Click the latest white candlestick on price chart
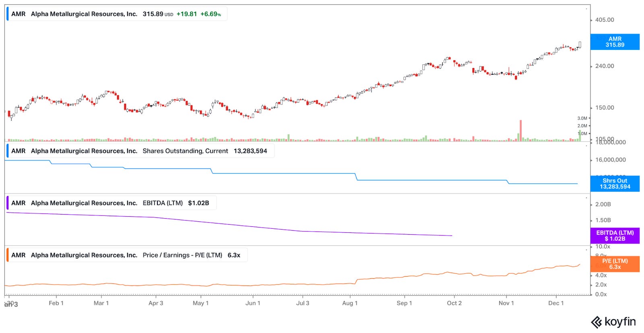The width and height of the screenshot is (644, 333). point(580,45)
